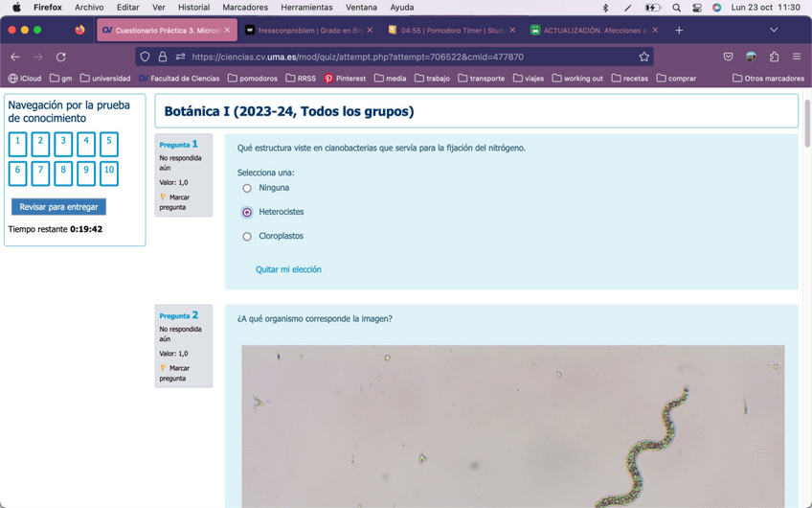
Task: Open the Firefox hamburger application menu
Action: [x=797, y=57]
